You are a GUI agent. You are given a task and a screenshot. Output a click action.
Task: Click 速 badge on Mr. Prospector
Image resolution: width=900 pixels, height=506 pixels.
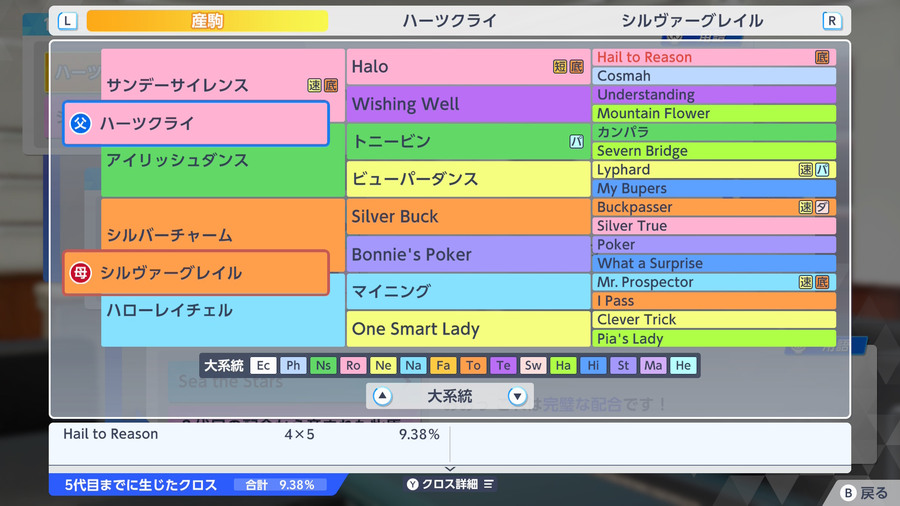click(806, 282)
